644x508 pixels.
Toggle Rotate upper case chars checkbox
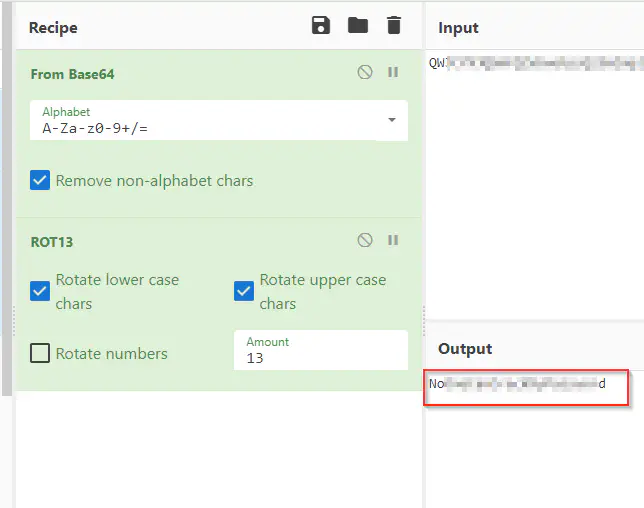point(244,291)
